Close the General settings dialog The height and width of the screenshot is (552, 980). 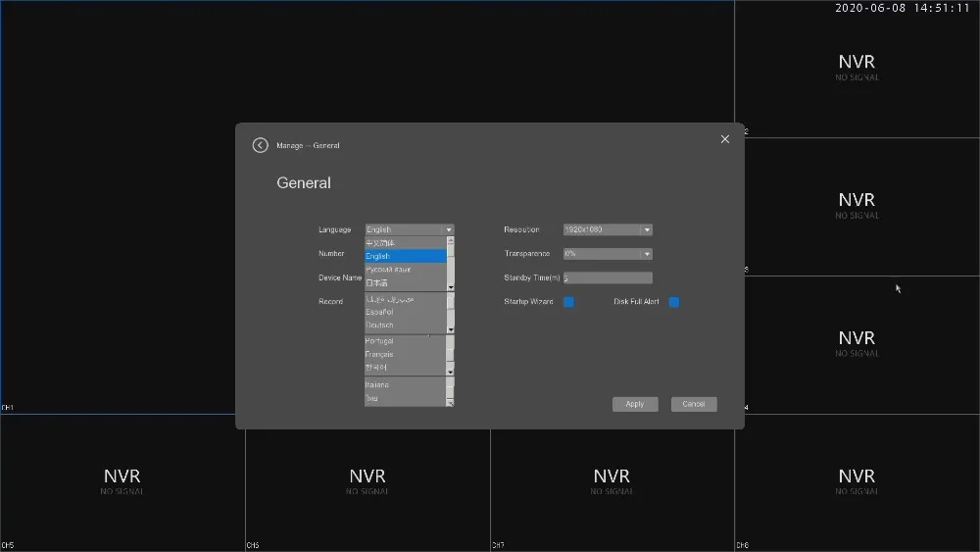724,139
